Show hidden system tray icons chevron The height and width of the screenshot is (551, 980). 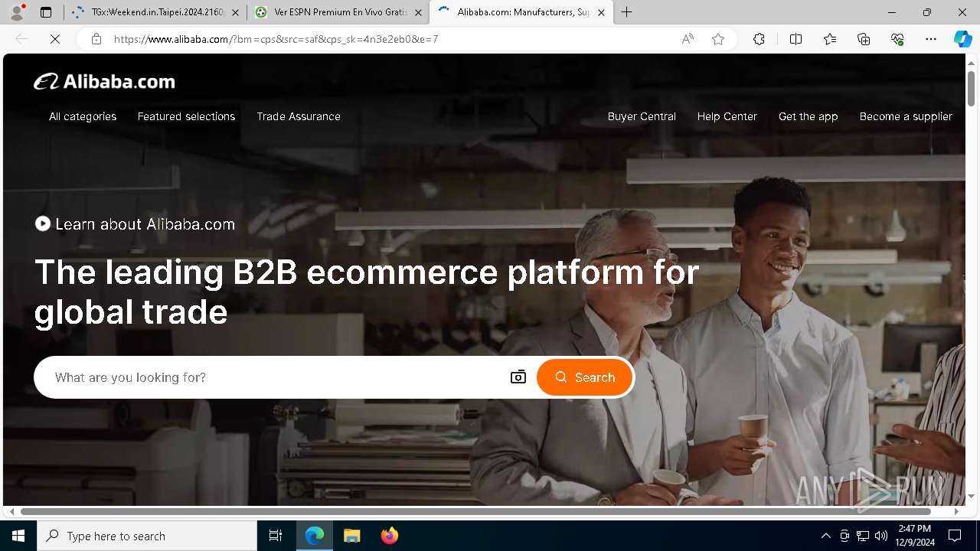coord(825,536)
